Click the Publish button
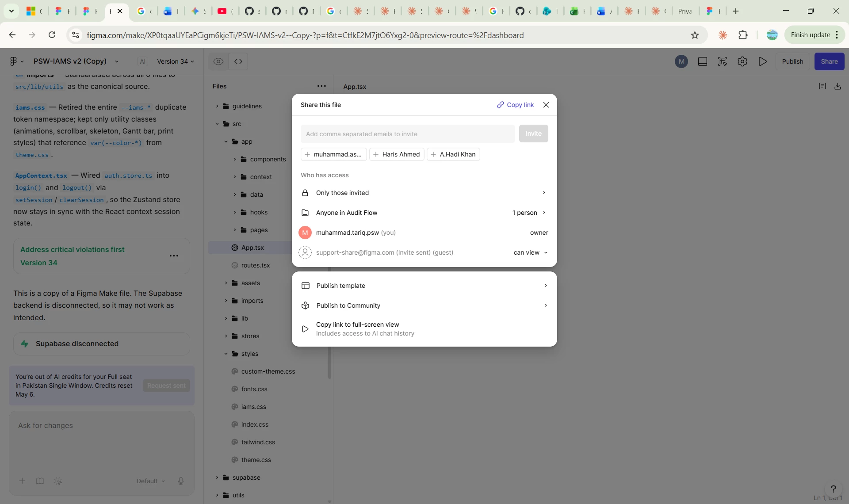849x504 pixels. click(x=792, y=61)
